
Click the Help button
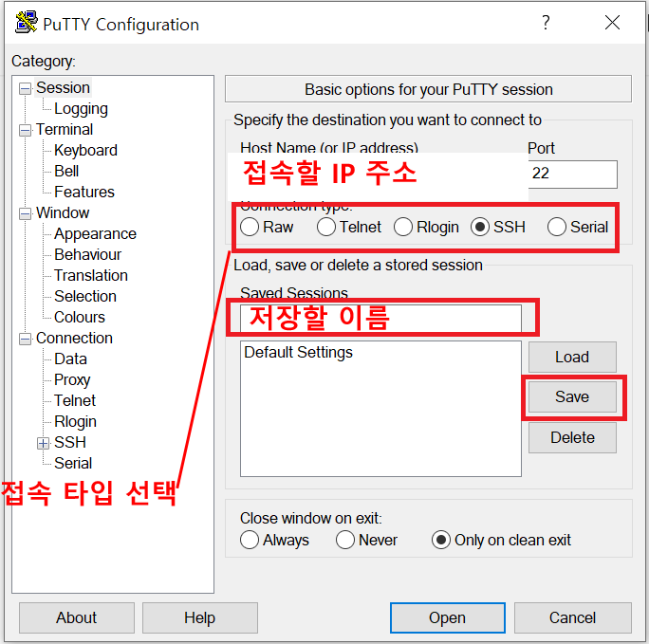tap(200, 617)
